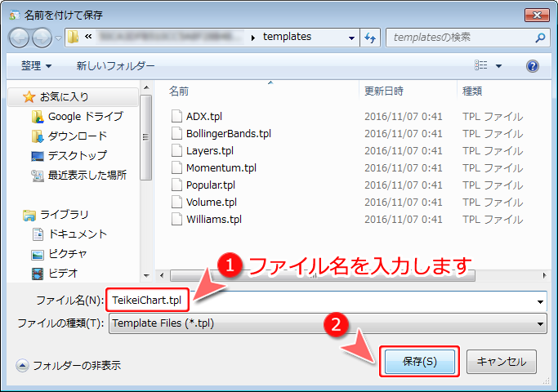The width and height of the screenshot is (558, 392).
Task: Click the Popular.tpl file icon
Action: pyautogui.click(x=176, y=185)
